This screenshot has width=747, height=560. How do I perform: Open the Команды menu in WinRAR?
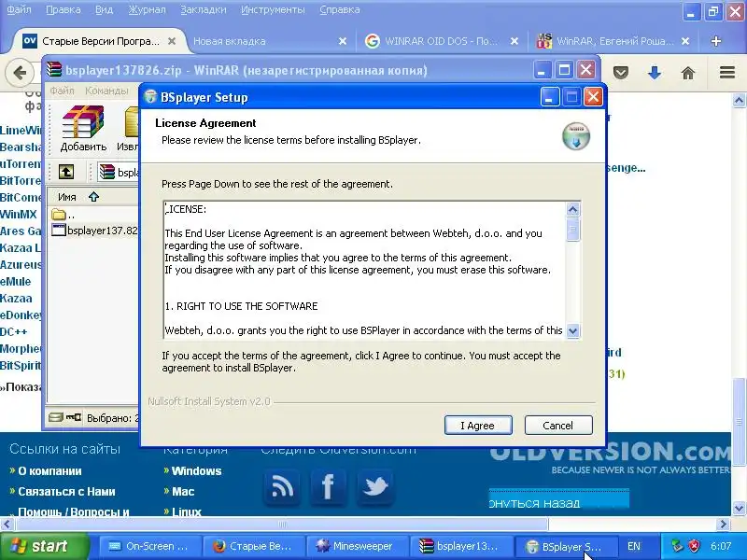[106, 91]
